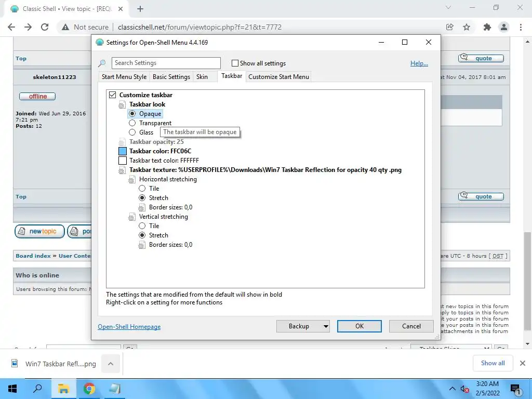
Task: Click Taskbar text color FFFFFF swatch
Action: click(123, 161)
